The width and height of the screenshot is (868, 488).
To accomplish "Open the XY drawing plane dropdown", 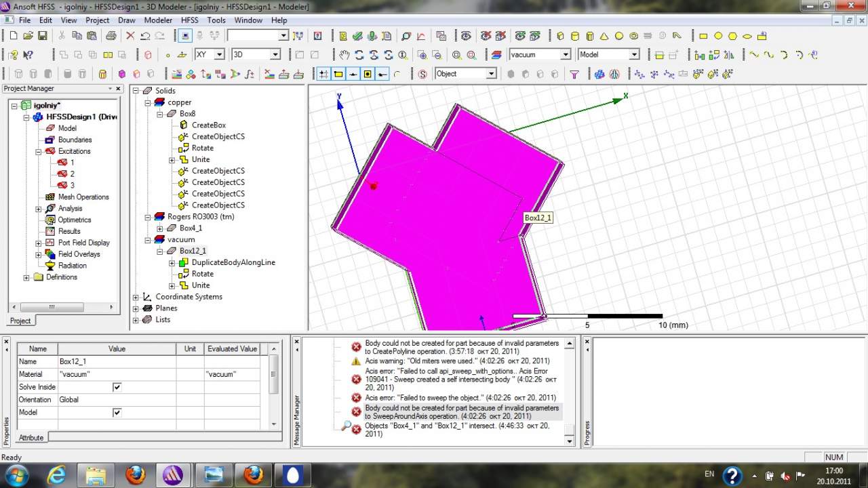I will coord(219,55).
